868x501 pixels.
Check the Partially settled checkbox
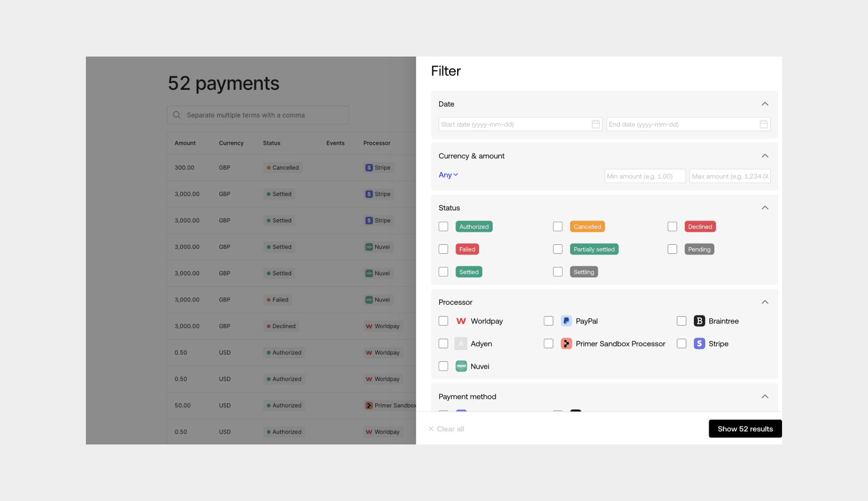pos(558,249)
